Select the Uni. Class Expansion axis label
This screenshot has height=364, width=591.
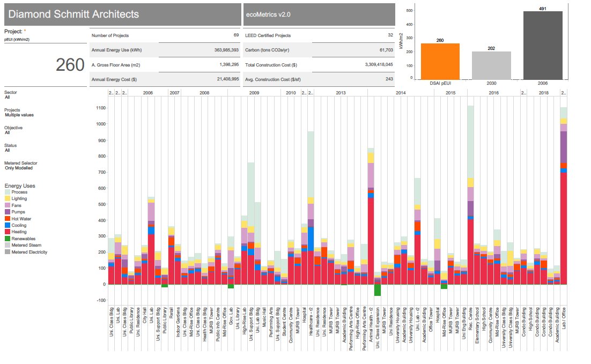point(378,328)
